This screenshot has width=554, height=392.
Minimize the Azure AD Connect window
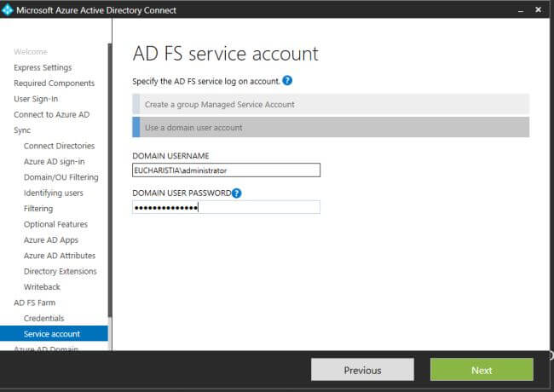click(x=521, y=10)
